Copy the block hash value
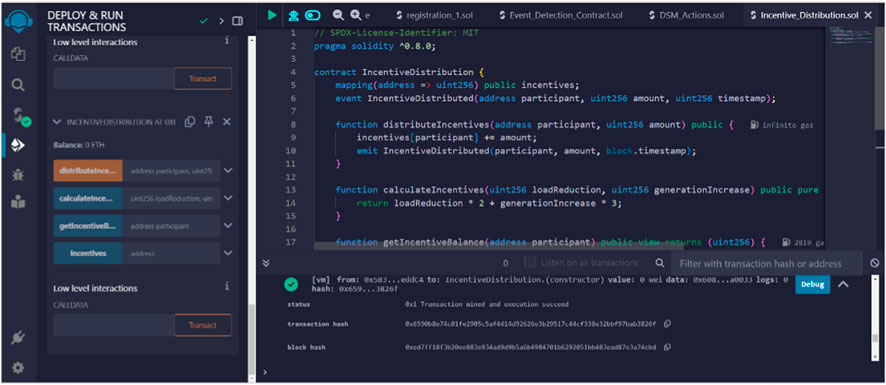The width and height of the screenshot is (886, 385). pos(667,347)
